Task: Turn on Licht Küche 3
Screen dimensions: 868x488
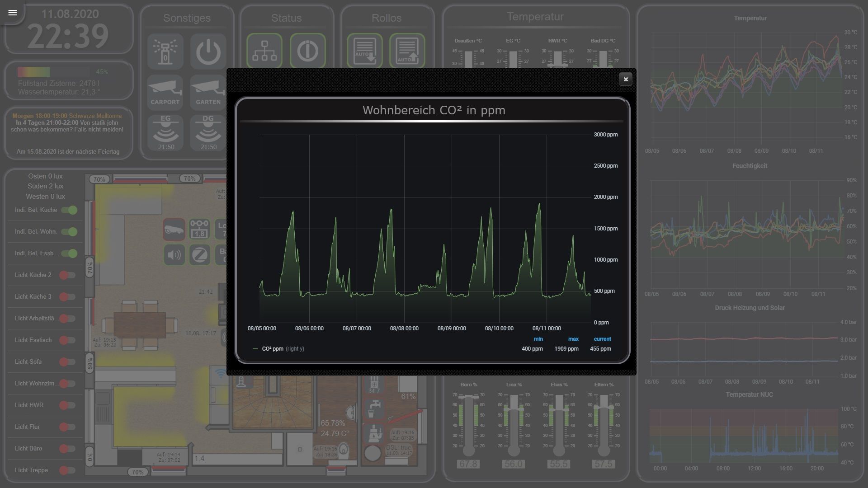Action: click(x=67, y=297)
